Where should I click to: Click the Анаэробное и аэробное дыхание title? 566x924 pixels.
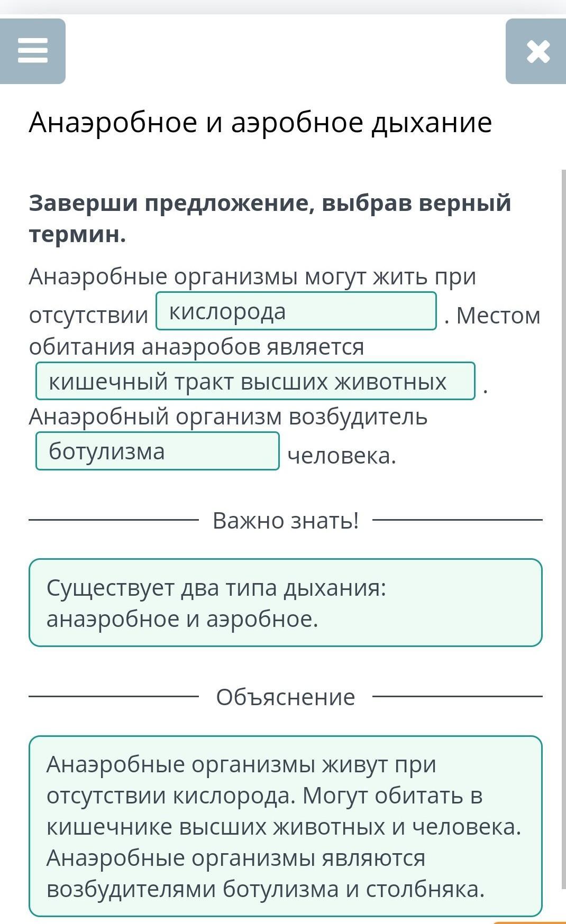260,123
